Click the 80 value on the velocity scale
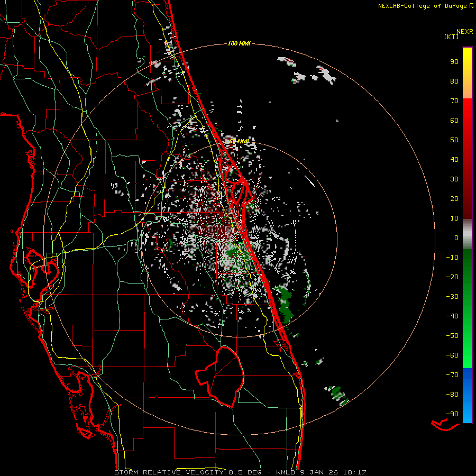The image size is (476, 476). [x=454, y=81]
